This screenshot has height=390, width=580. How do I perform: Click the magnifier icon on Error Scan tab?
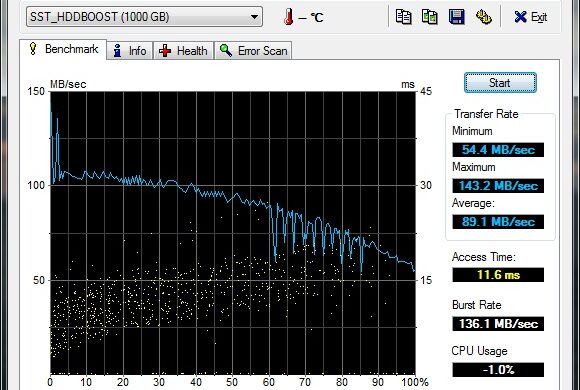(x=226, y=50)
